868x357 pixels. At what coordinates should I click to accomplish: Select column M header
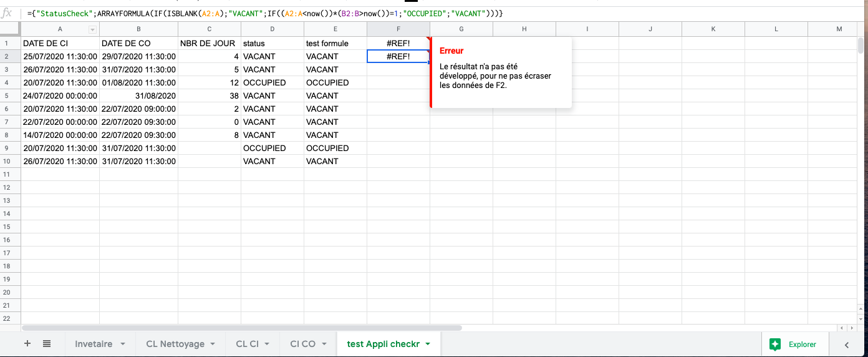(839, 29)
